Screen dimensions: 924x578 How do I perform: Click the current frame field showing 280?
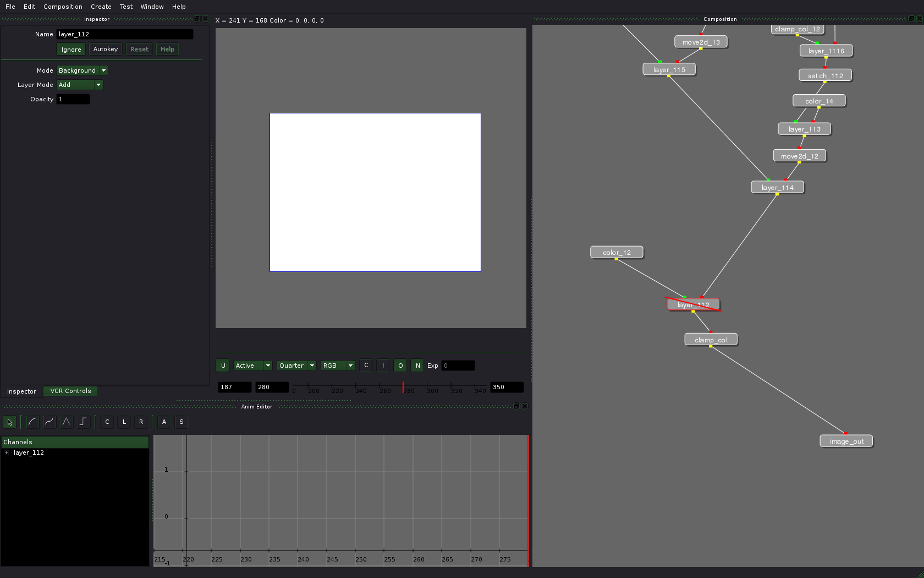(272, 387)
